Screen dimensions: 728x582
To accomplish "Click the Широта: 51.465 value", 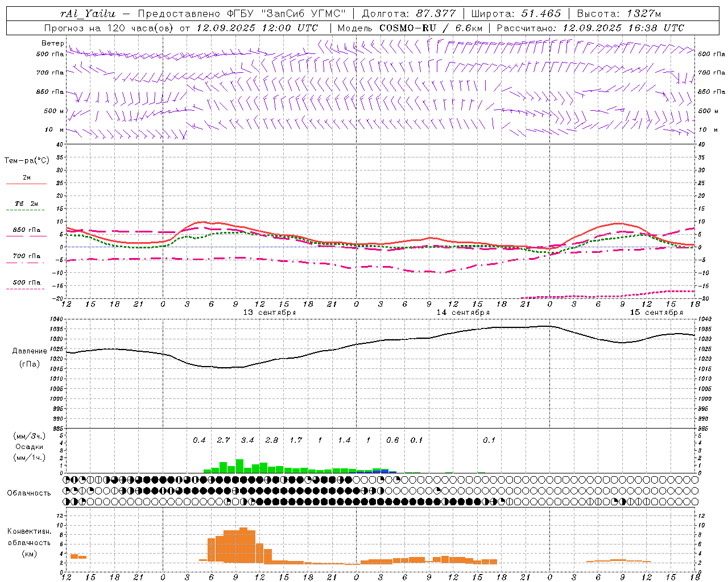I will [516, 14].
